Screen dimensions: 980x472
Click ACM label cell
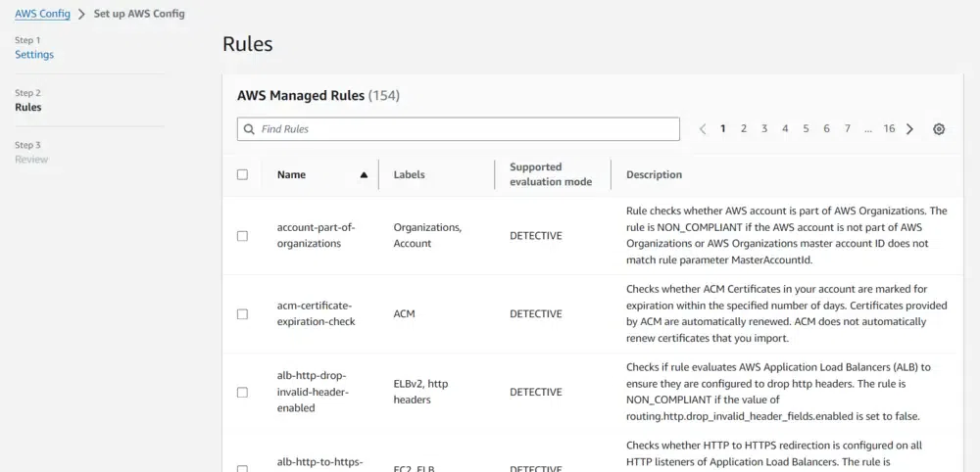pos(404,314)
